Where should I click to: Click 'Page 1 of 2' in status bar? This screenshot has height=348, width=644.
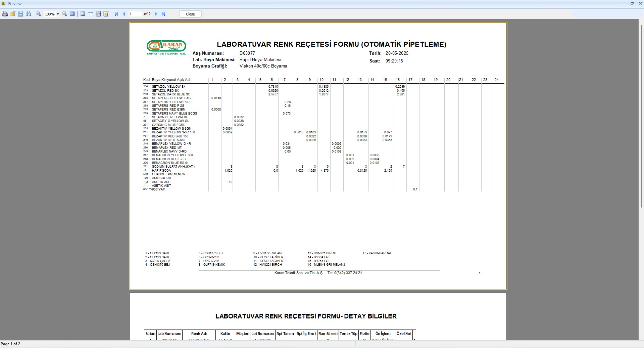pos(10,344)
